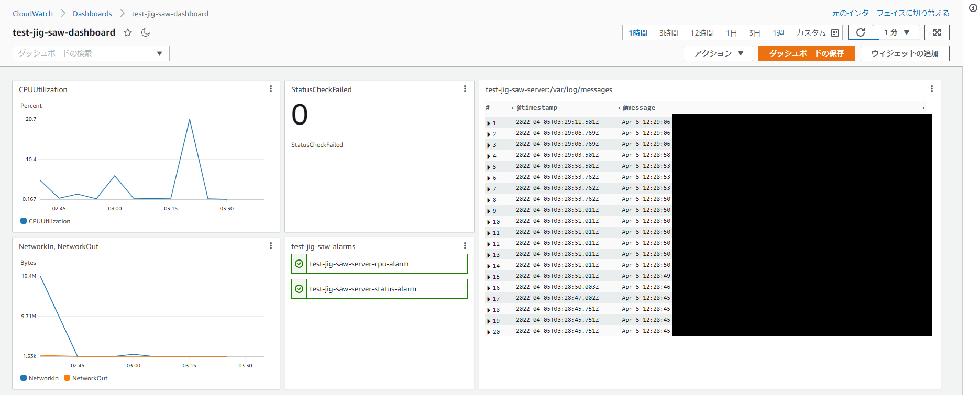Image resolution: width=980 pixels, height=395 pixels.
Task: Go to the CloudWatch breadcrumb link
Action: point(32,14)
